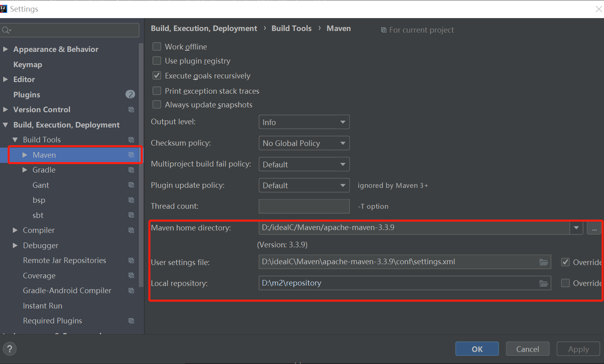The width and height of the screenshot is (604, 364).
Task: Click folder icon in User settings file field
Action: click(x=544, y=262)
